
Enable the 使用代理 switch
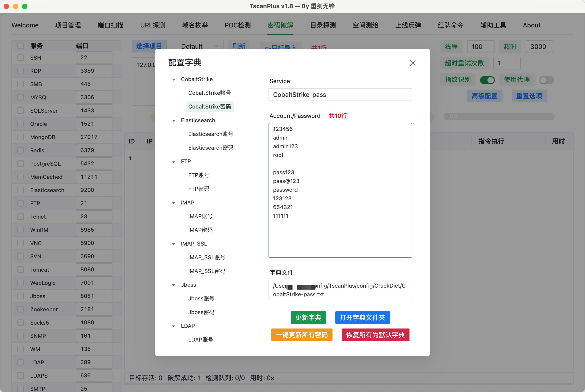pos(546,80)
